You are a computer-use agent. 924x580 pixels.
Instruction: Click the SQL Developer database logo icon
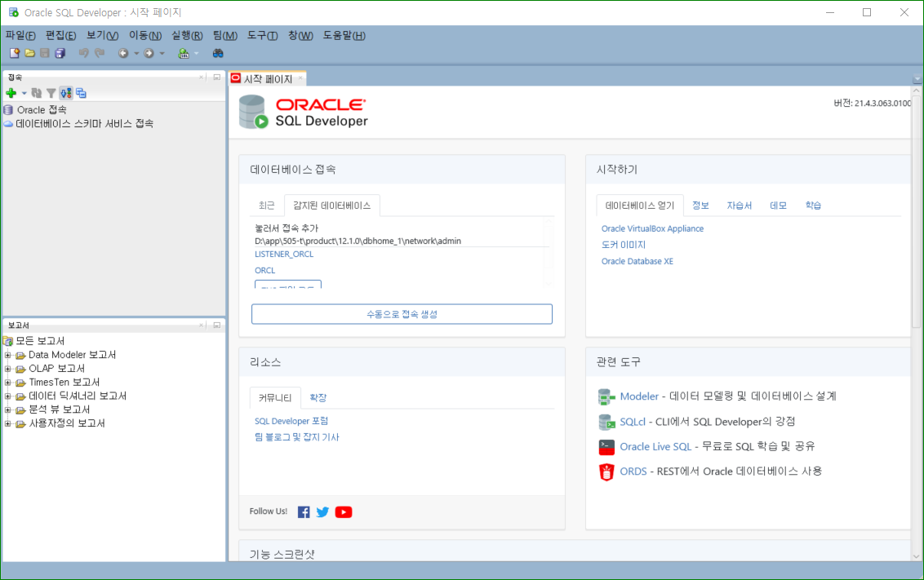[x=253, y=112]
